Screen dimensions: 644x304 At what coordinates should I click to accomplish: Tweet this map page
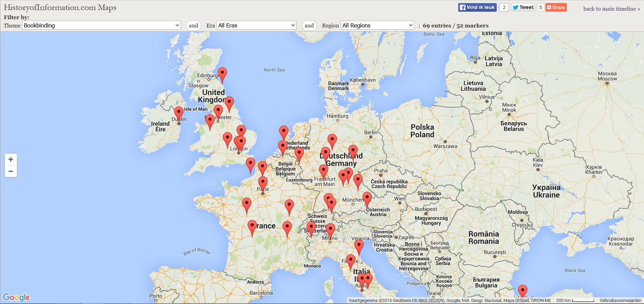[x=523, y=7]
